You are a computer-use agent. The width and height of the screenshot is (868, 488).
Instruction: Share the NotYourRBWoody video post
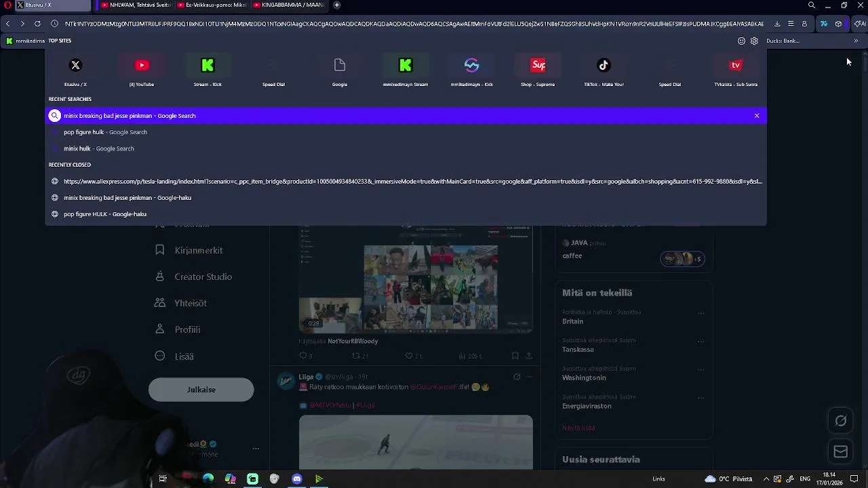click(529, 356)
